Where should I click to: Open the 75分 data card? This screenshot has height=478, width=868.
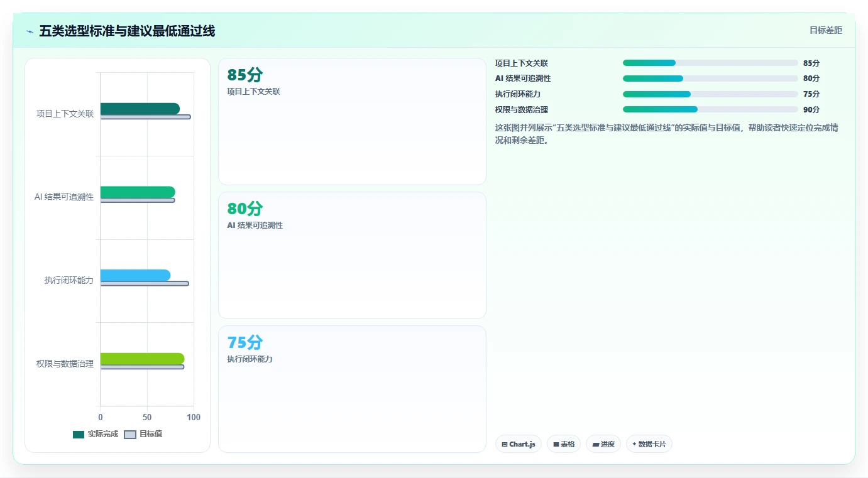tap(352, 389)
